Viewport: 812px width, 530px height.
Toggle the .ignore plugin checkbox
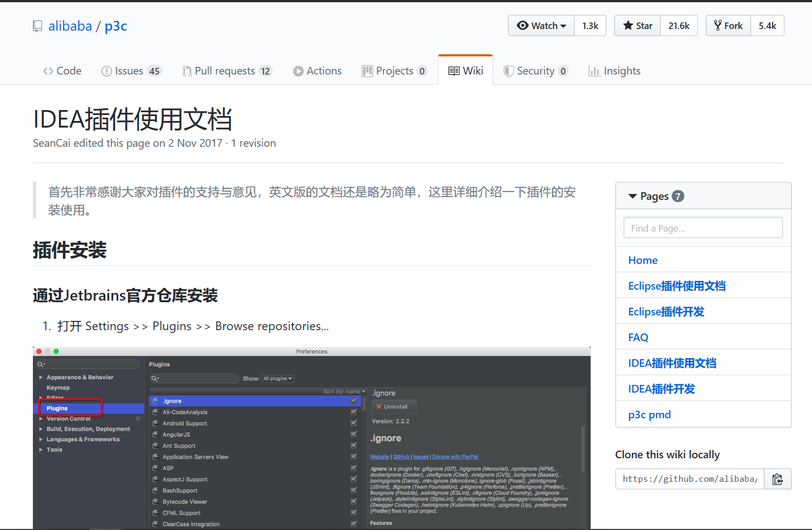[354, 401]
